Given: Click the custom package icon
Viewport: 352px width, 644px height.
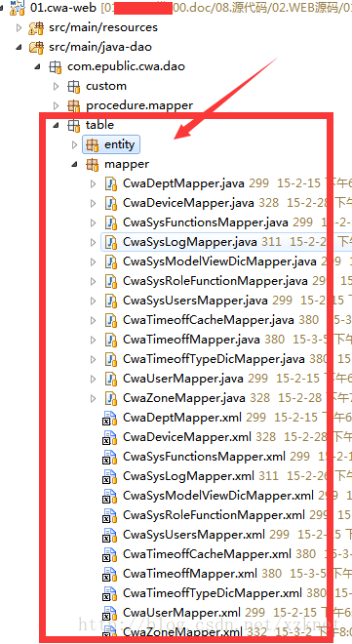Looking at the screenshot, I should (x=73, y=86).
